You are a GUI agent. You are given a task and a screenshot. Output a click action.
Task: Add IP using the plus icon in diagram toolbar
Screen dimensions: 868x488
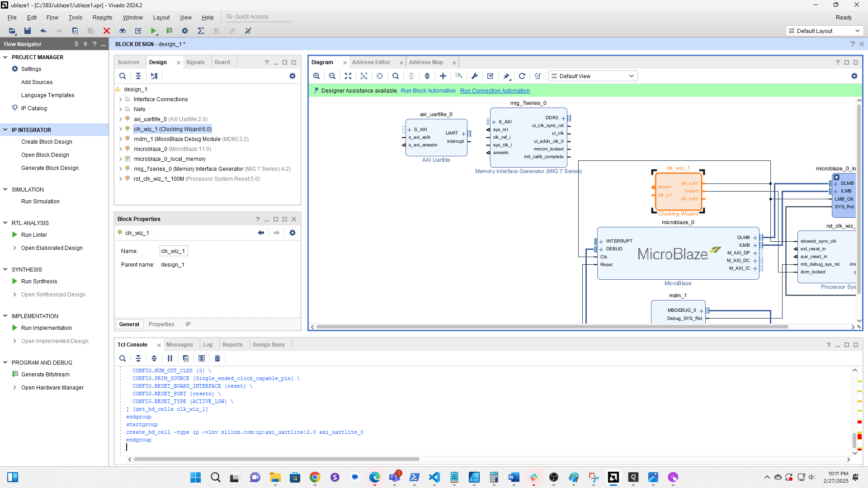click(x=443, y=76)
